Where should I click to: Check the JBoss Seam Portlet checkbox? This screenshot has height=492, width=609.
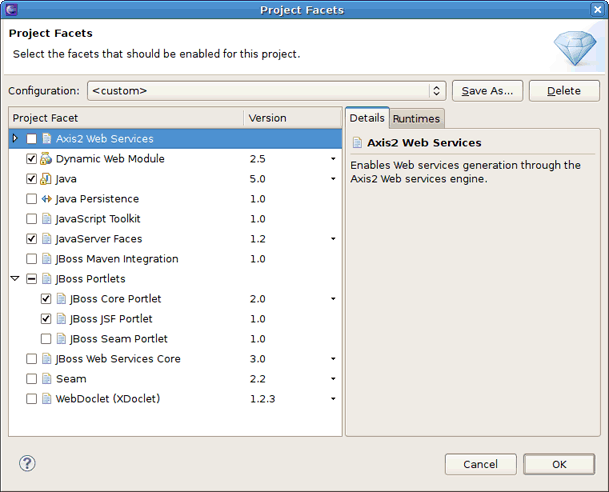pyautogui.click(x=46, y=339)
